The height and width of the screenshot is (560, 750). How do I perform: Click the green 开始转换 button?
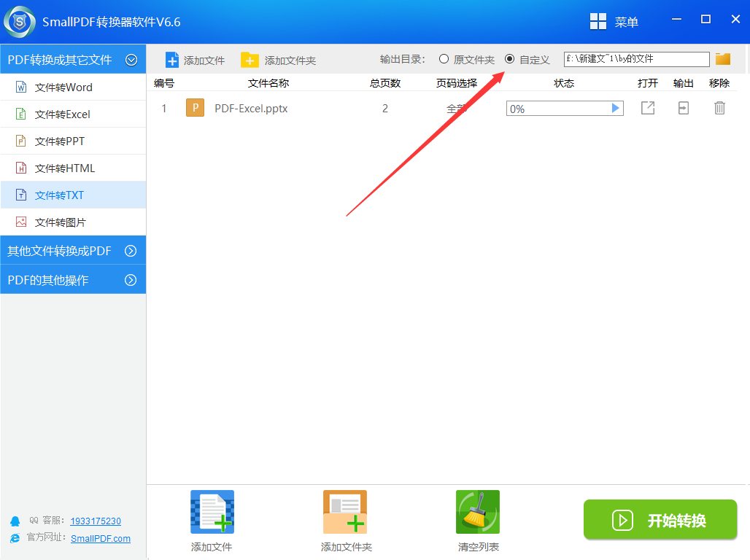click(660, 520)
